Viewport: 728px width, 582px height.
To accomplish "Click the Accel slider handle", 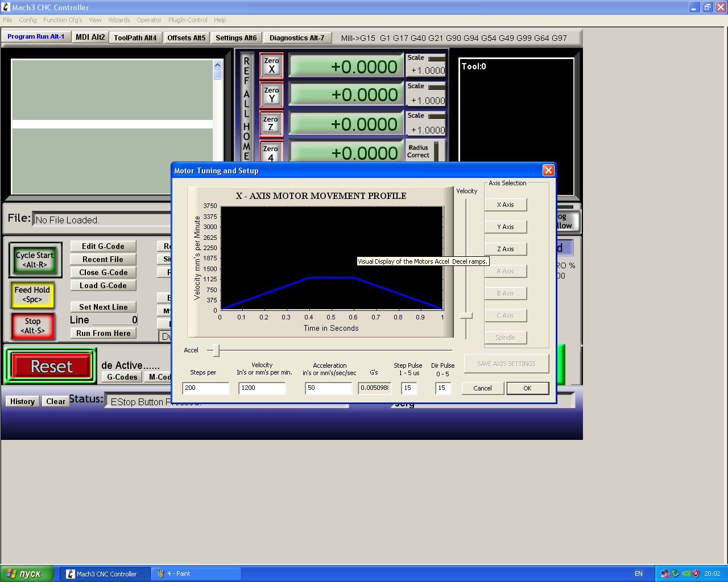I will (216, 350).
